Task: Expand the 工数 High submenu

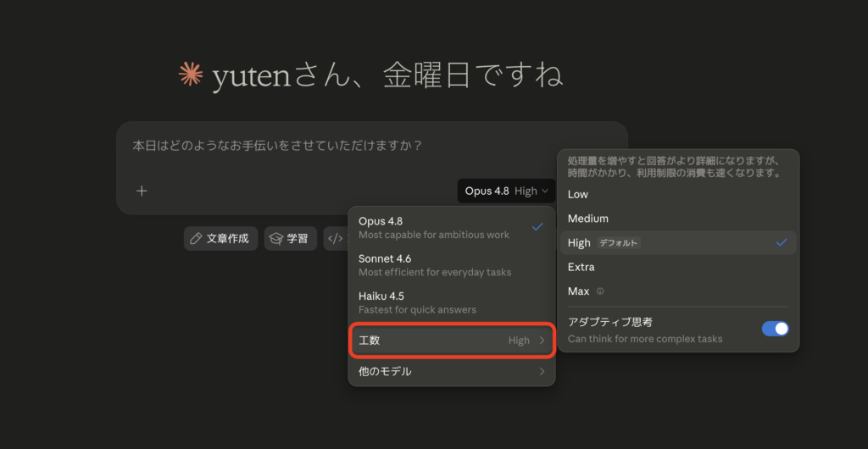Action: pyautogui.click(x=451, y=340)
